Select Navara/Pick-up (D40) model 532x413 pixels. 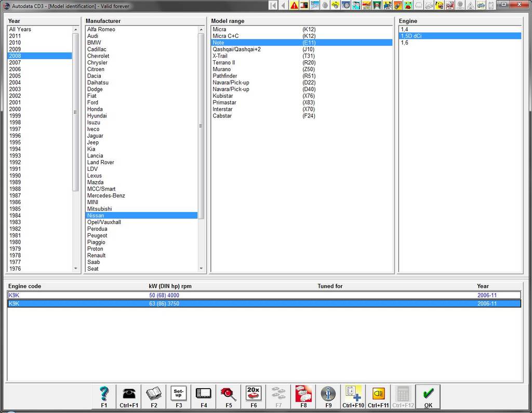302,89
